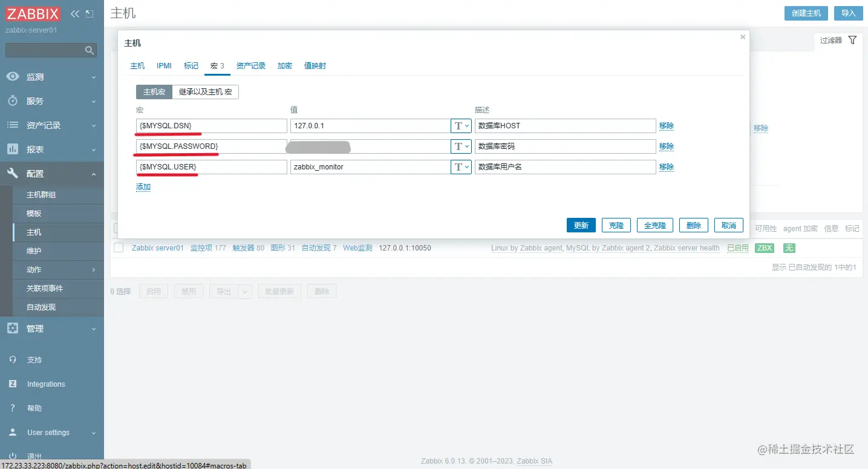Expand the 动作 submenu
The width and height of the screenshot is (868, 469).
(94, 270)
